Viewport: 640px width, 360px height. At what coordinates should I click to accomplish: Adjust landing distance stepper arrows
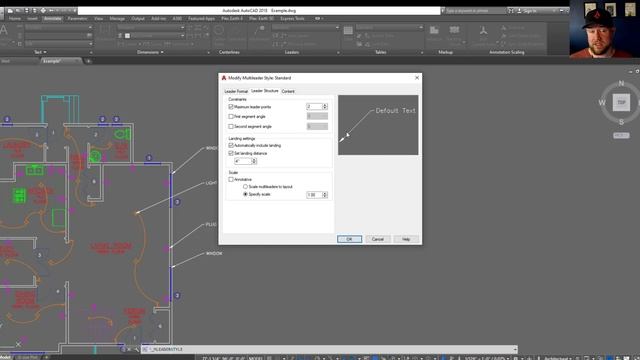click(x=254, y=161)
